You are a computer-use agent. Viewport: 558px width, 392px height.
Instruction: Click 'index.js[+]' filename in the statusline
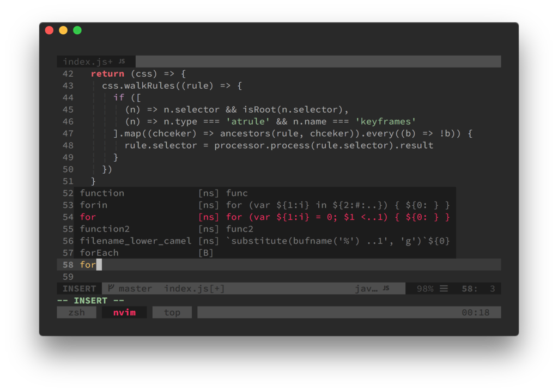[x=195, y=289]
